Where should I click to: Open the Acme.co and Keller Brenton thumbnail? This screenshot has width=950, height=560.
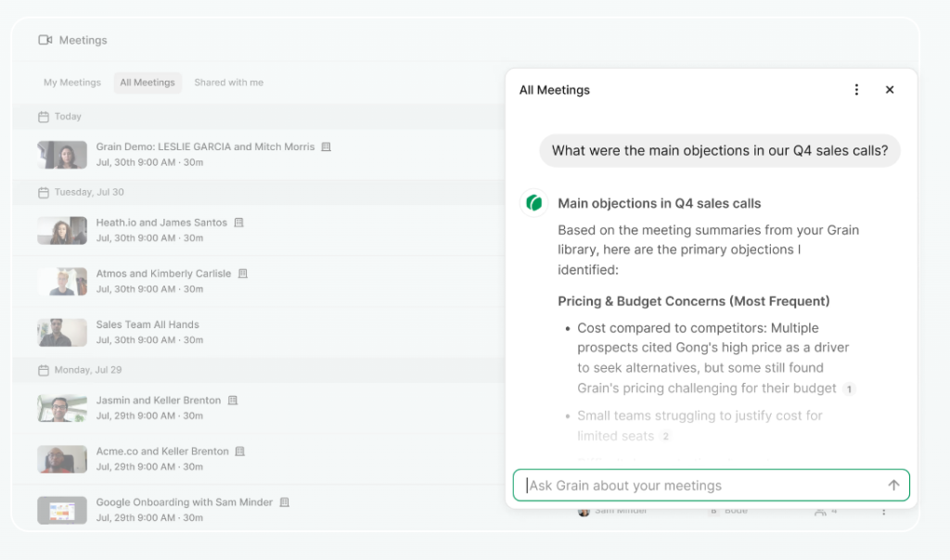coord(62,459)
